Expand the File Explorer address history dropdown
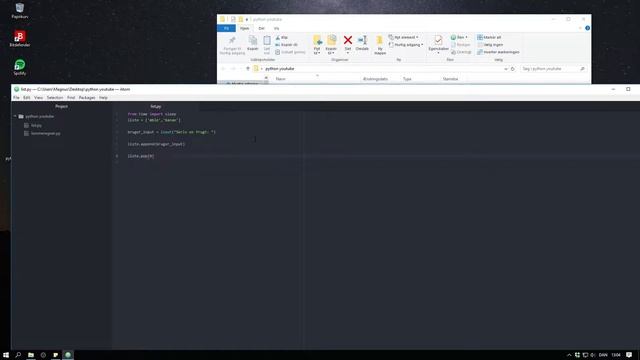The height and width of the screenshot is (360, 640). pyautogui.click(x=506, y=69)
